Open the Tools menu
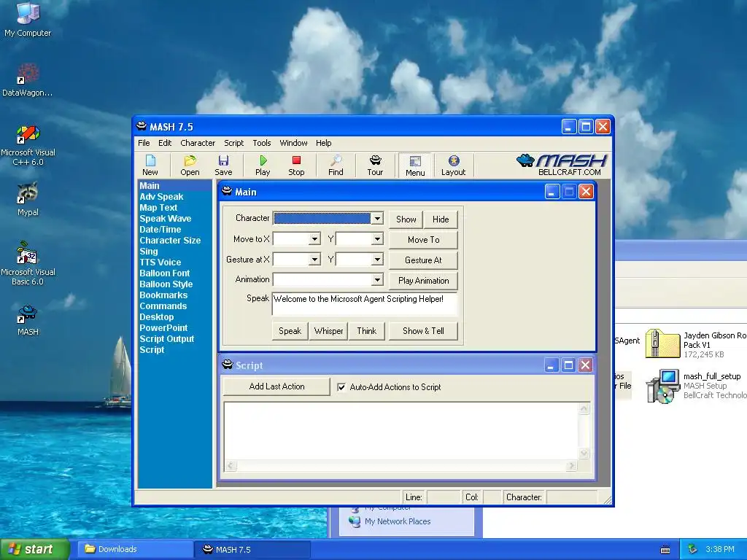This screenshot has height=560, width=747. (262, 143)
